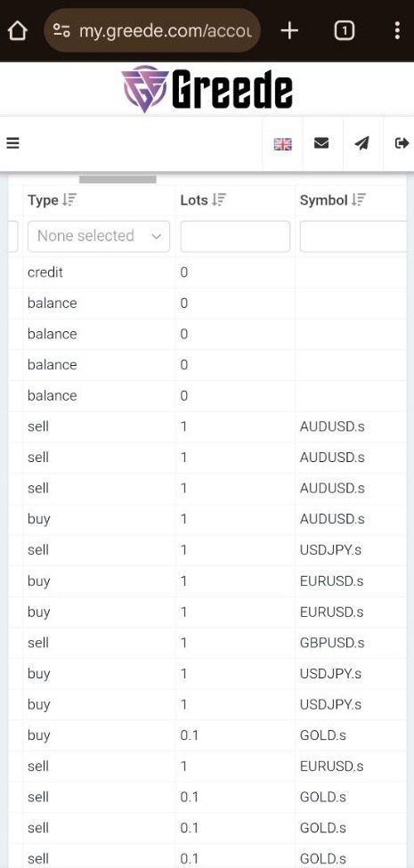Open the hamburger navigation menu
The width and height of the screenshot is (414, 868).
click(12, 143)
